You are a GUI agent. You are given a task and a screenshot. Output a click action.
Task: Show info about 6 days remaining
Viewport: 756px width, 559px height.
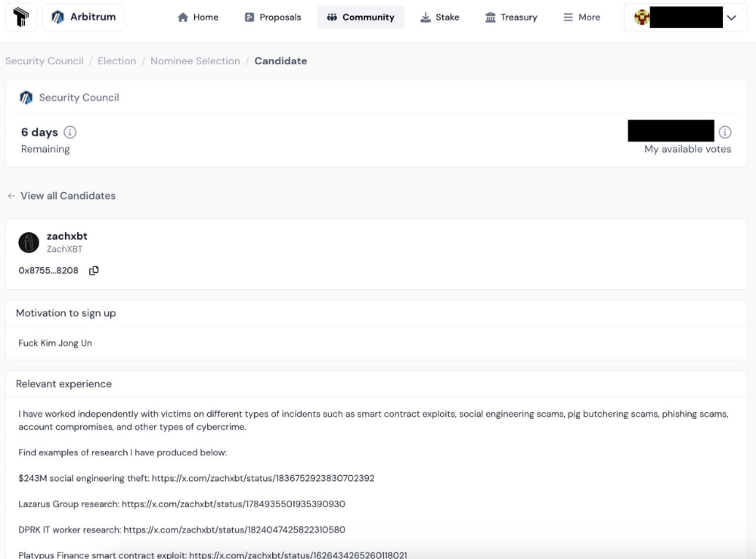(70, 132)
